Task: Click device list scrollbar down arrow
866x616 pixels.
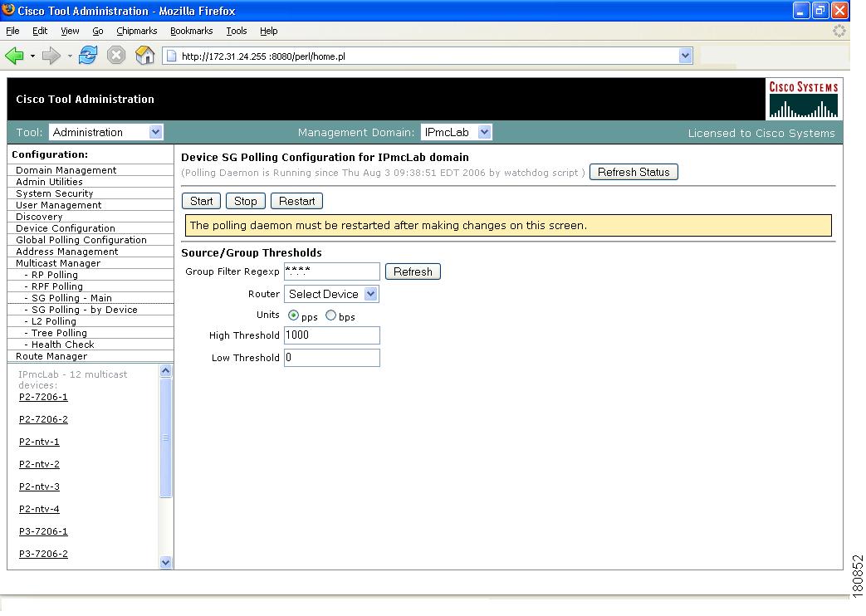Action: coord(165,562)
